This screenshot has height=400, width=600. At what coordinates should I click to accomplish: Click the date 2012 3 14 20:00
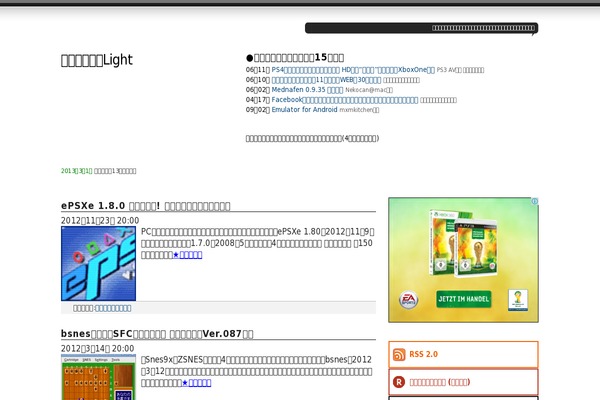[x=98, y=348]
